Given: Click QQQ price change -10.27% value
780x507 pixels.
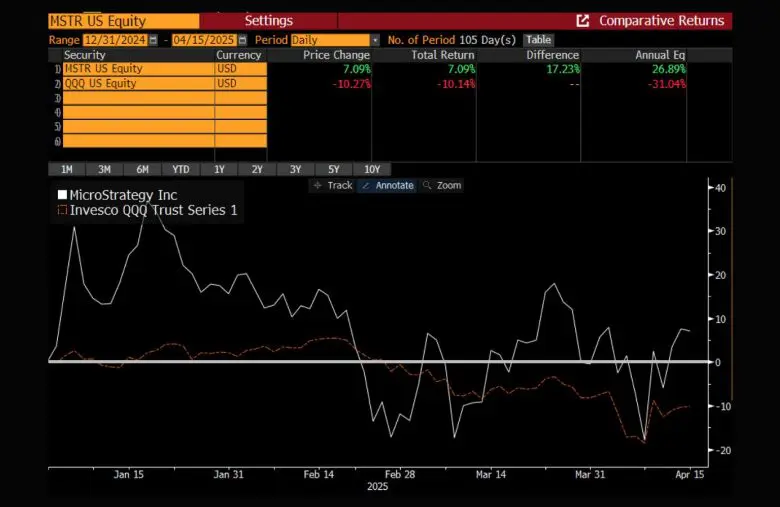Looking at the screenshot, I should point(352,84).
